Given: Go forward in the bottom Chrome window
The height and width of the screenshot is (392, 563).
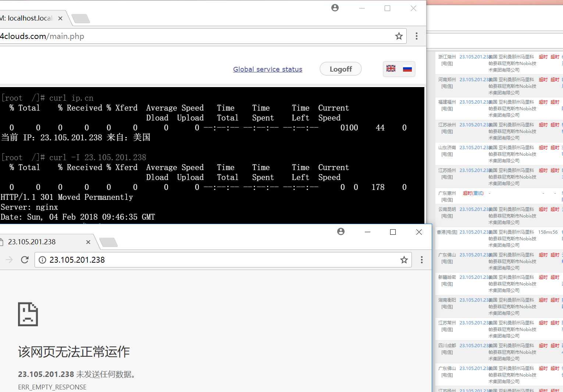Looking at the screenshot, I should point(9,260).
